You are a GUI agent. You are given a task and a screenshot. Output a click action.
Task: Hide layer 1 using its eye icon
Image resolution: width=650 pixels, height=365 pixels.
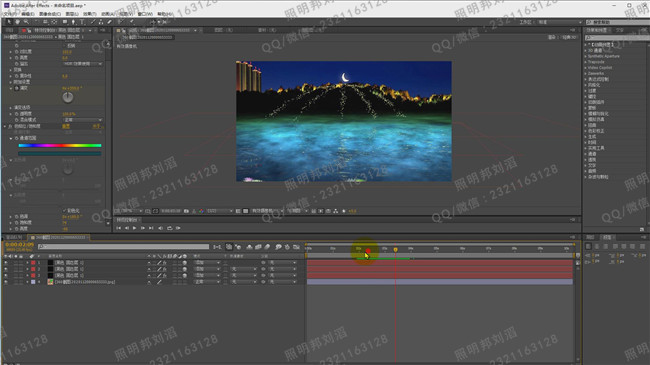(6, 263)
